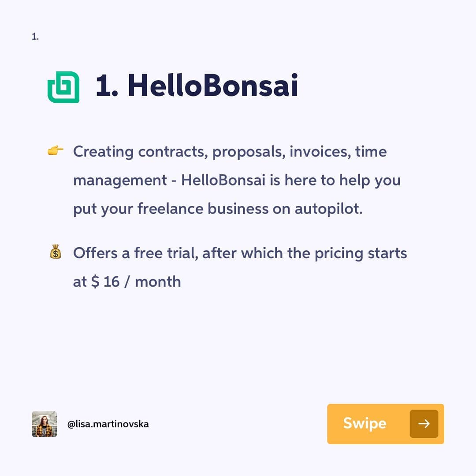
Task: Click the pointing hand emoji bullet
Action: (55, 151)
